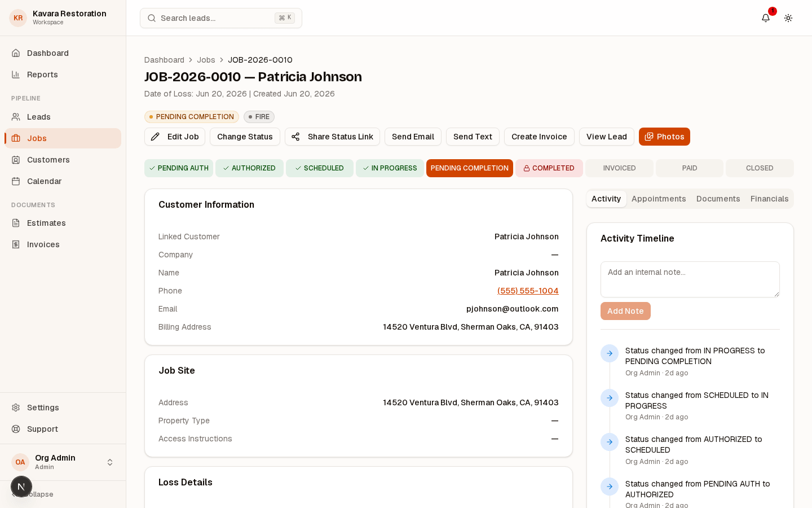Open Customers from the sidebar
Viewport: 812px width, 508px height.
(63, 160)
